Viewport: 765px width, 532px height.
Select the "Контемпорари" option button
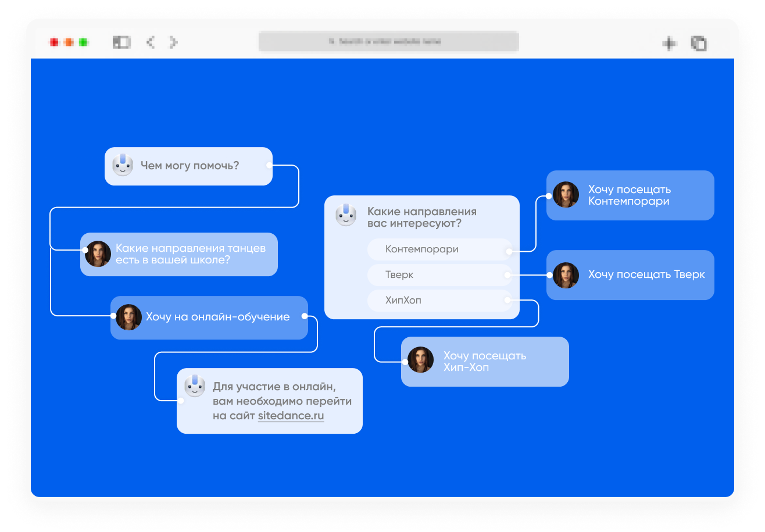439,249
